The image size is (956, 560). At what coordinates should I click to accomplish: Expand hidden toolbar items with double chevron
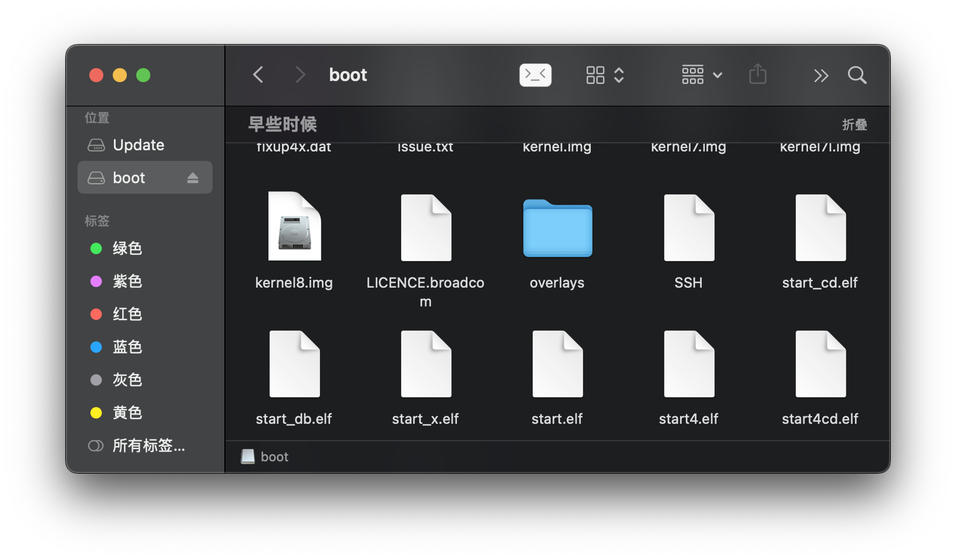click(820, 75)
